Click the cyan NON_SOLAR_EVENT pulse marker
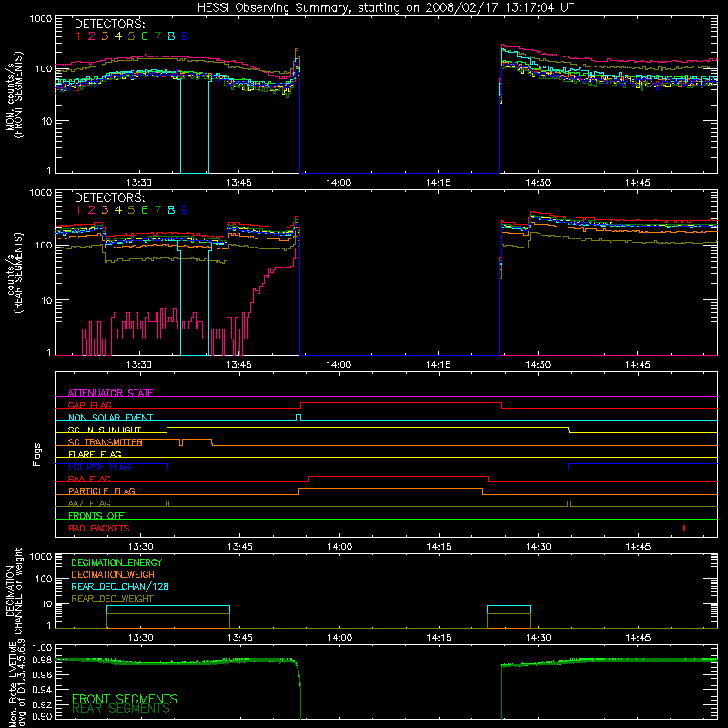728x728 pixels. click(x=298, y=418)
